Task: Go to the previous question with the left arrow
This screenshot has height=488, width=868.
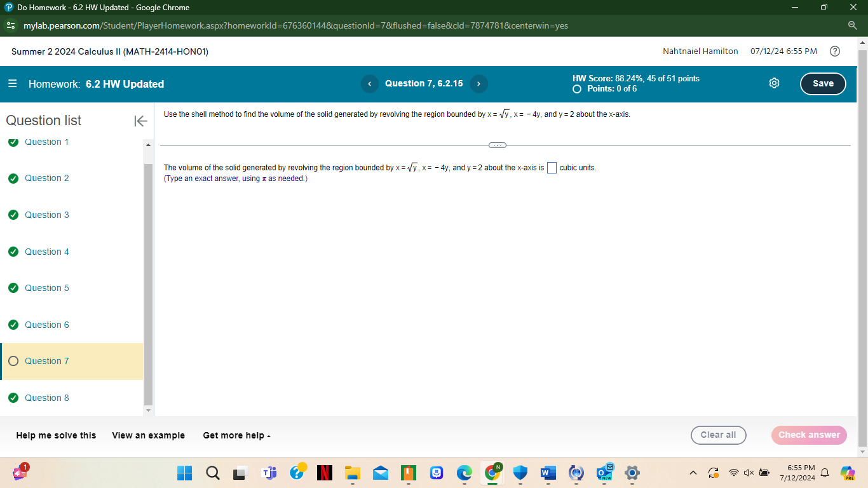Action: pyautogui.click(x=369, y=83)
